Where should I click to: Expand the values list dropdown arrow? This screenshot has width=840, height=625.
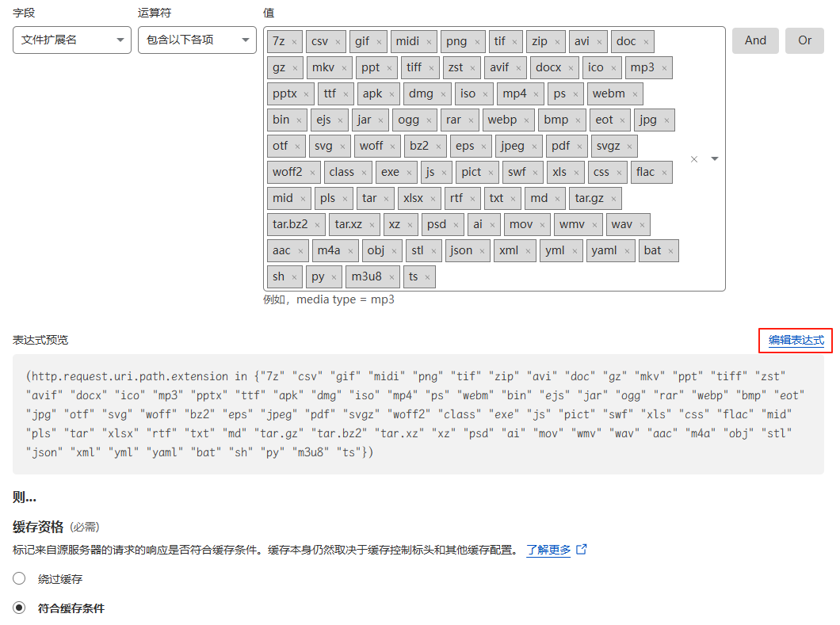tap(714, 159)
